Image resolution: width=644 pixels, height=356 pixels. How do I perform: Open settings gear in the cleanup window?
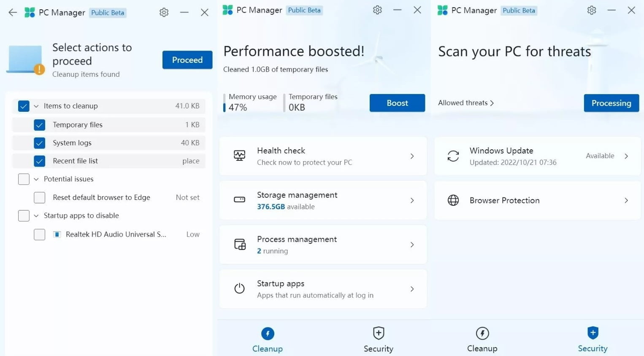pos(164,13)
